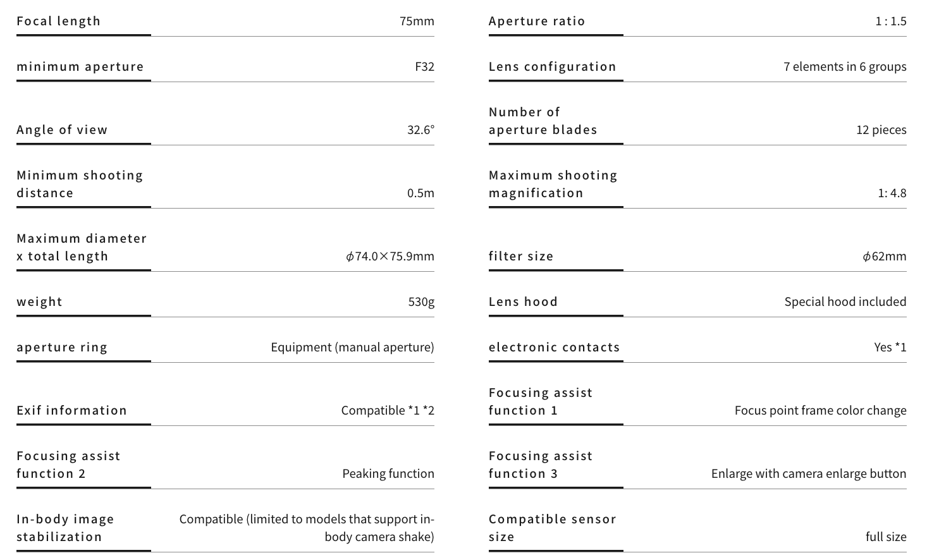The height and width of the screenshot is (560, 927).
Task: Click the Aperture ratio heading
Action: pyautogui.click(x=537, y=21)
